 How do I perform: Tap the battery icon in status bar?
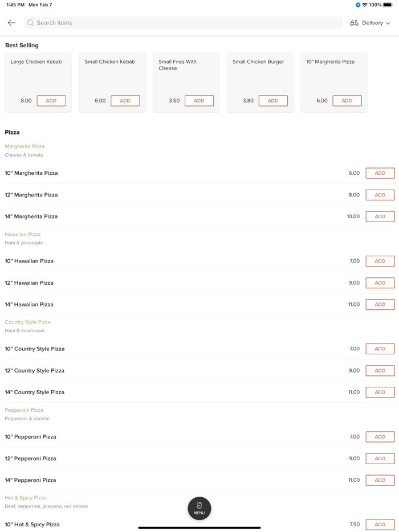(x=388, y=5)
